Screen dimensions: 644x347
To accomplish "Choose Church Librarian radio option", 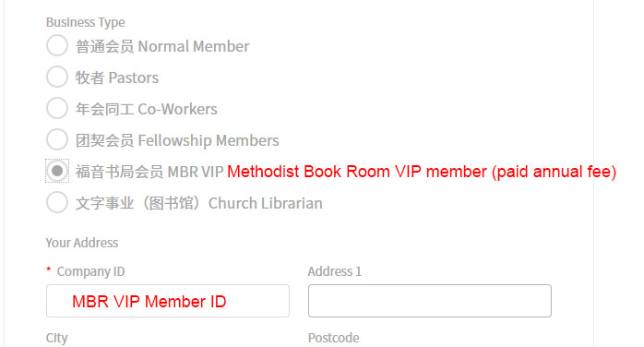I will click(57, 202).
